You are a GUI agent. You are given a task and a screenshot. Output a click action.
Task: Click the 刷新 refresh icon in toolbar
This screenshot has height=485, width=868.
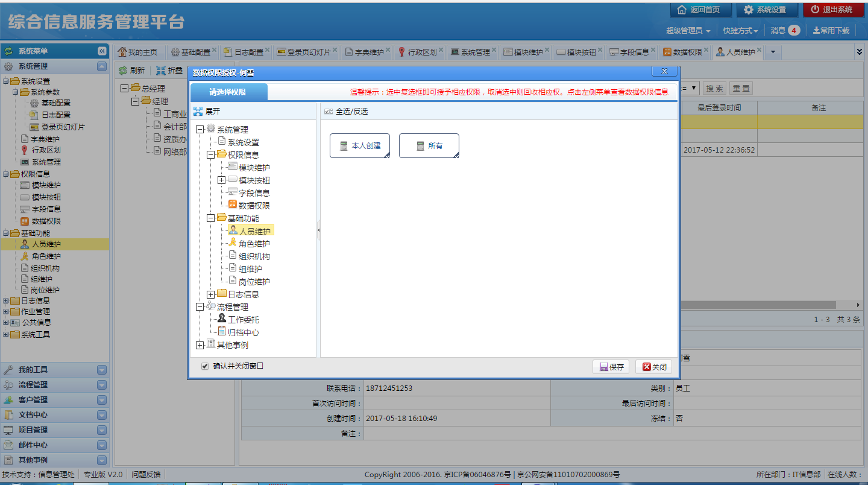pyautogui.click(x=123, y=71)
